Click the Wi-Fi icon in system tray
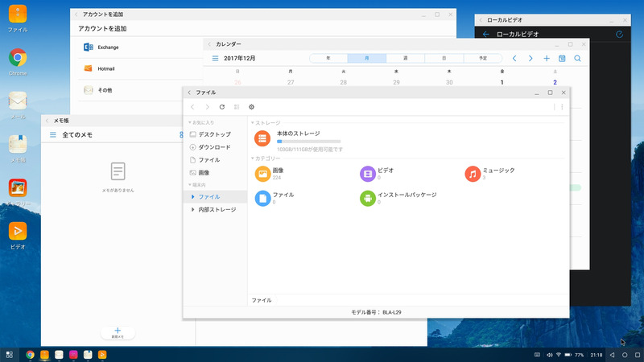Image resolution: width=644 pixels, height=362 pixels. click(x=559, y=355)
